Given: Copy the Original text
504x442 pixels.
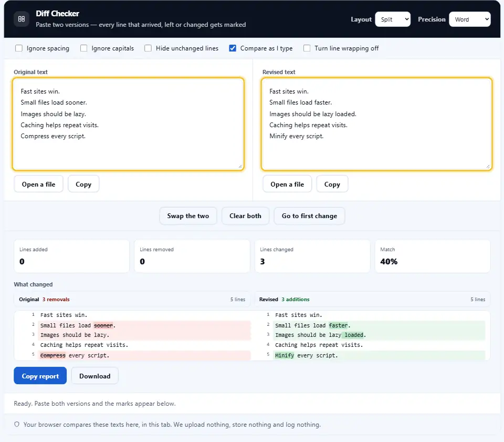Looking at the screenshot, I should (x=83, y=184).
